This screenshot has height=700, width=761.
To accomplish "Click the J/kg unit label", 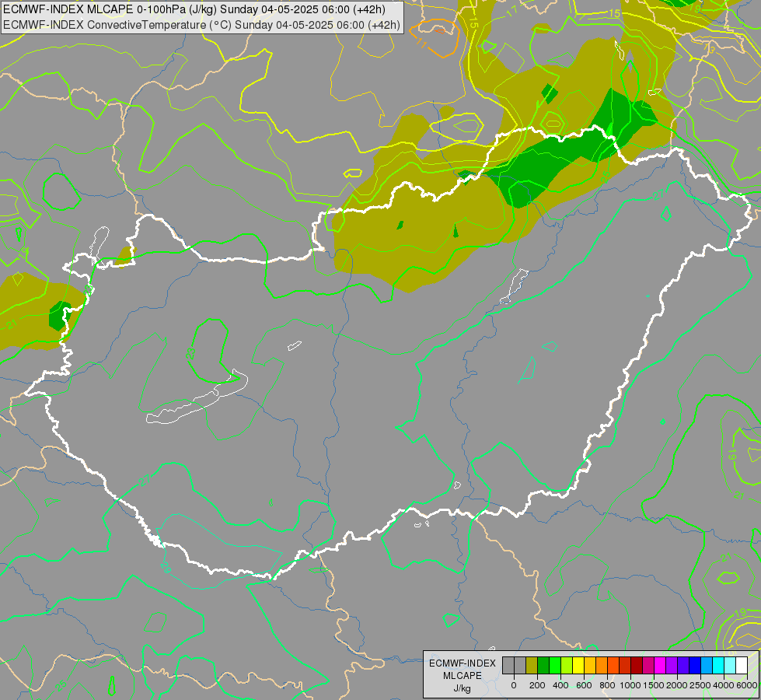I will (462, 688).
